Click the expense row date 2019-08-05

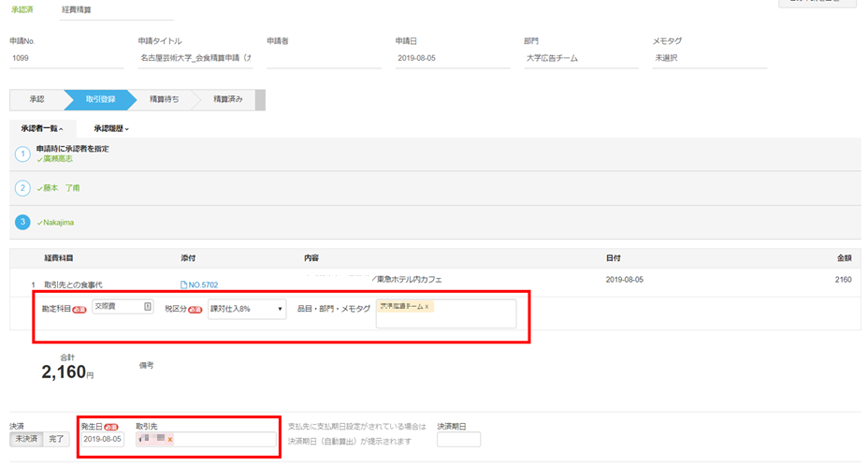625,280
